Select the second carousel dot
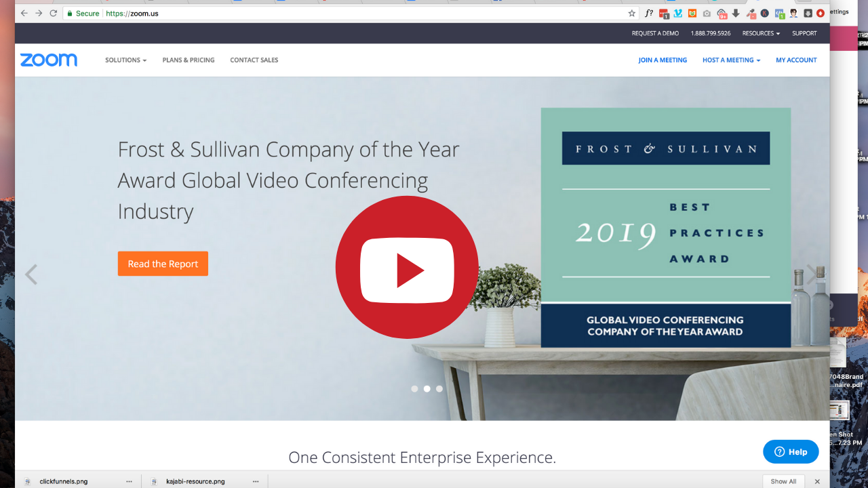 tap(427, 389)
